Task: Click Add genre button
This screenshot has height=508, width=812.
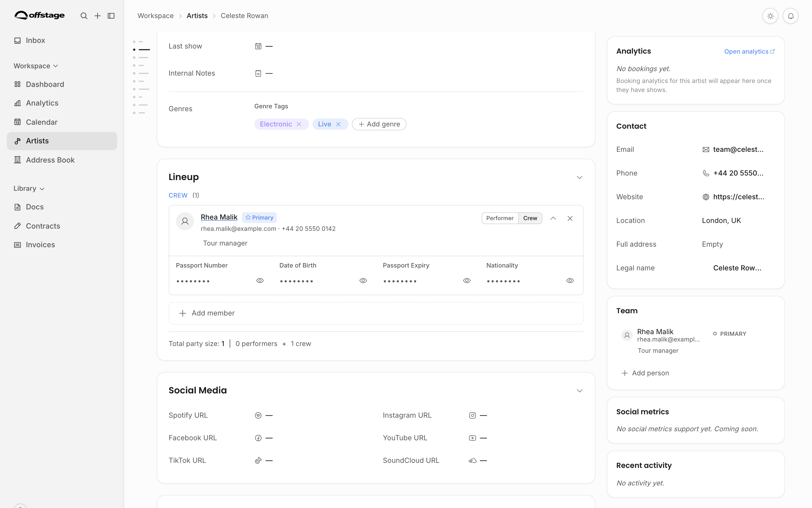Action: coord(379,124)
